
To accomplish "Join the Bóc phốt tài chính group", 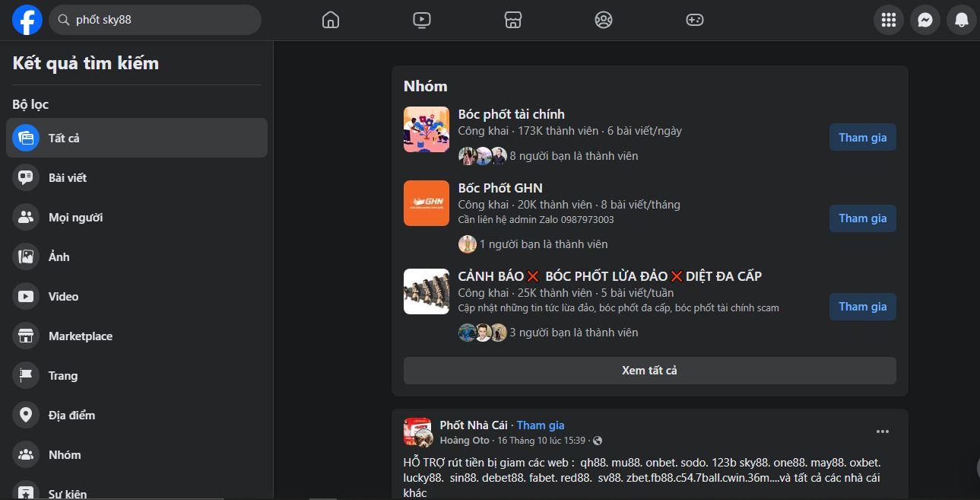I will [862, 138].
